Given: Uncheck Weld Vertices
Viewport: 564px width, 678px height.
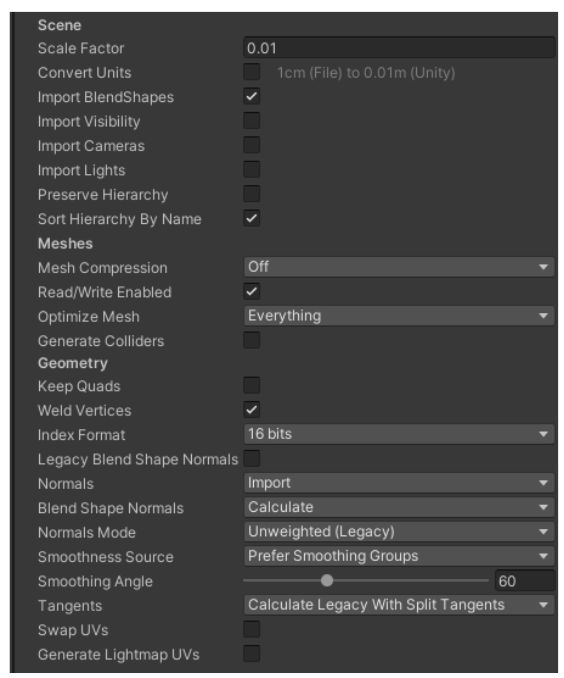Looking at the screenshot, I should [252, 410].
